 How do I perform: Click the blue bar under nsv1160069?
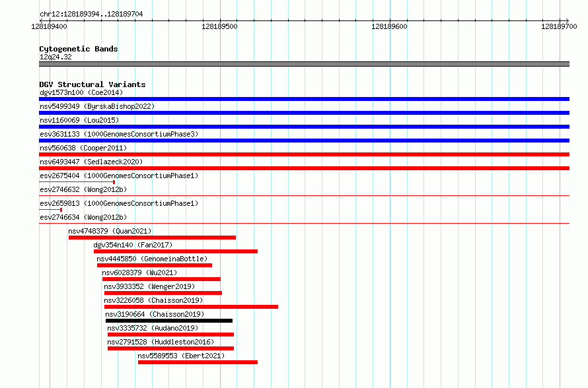(x=304, y=127)
